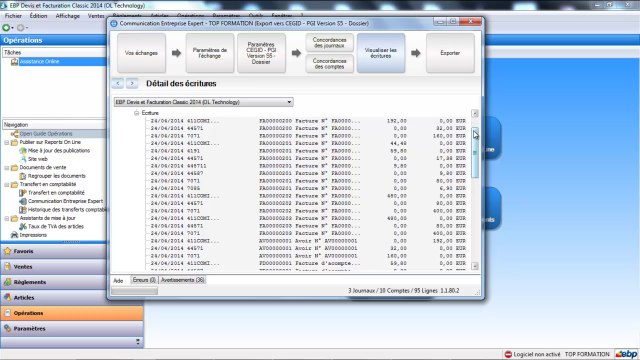Collapse the Publier sur Reports On Line node
The height and width of the screenshot is (360, 640).
tap(7, 142)
